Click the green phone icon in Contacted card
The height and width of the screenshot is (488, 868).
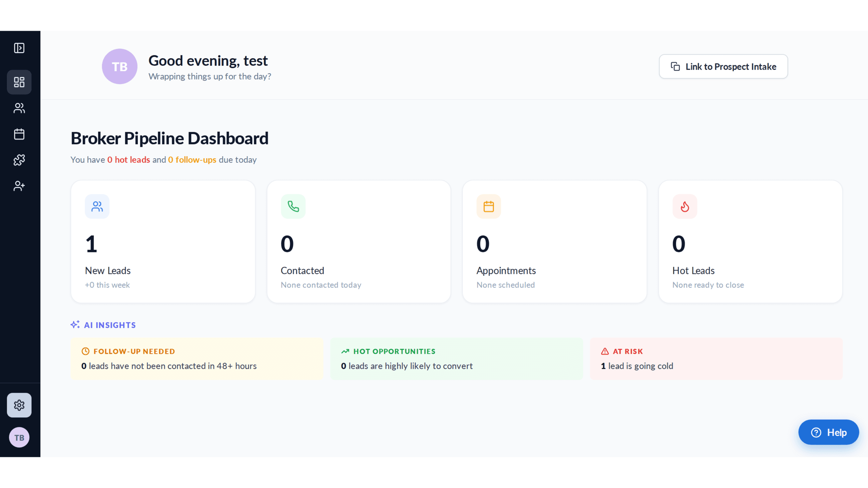(x=293, y=206)
